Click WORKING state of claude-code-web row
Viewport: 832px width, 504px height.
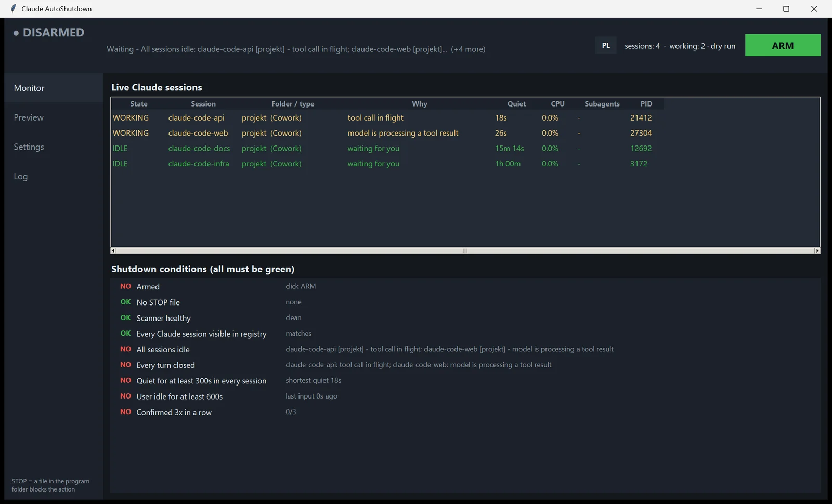click(131, 133)
